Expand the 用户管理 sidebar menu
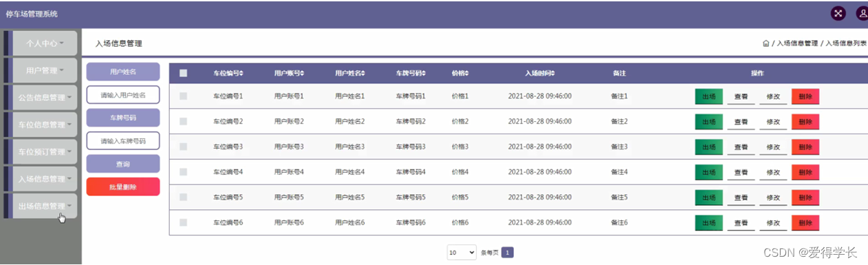Image resolution: width=868 pixels, height=265 pixels. (45, 70)
